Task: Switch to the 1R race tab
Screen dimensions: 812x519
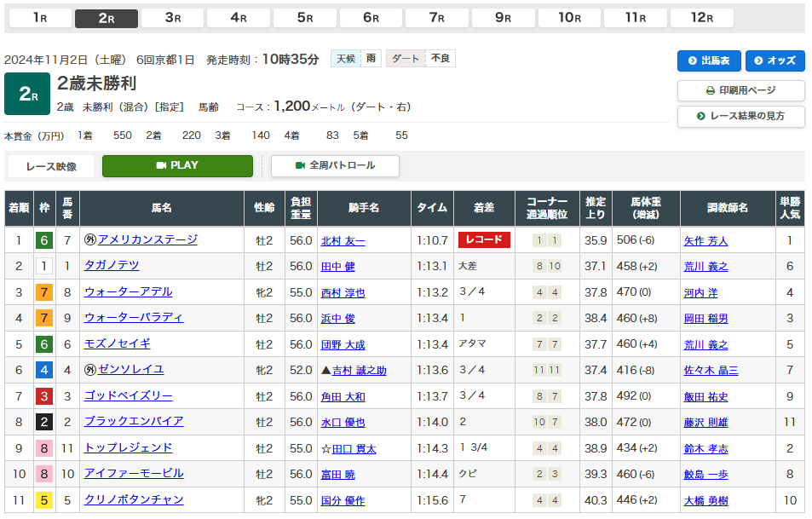Action: (40, 18)
